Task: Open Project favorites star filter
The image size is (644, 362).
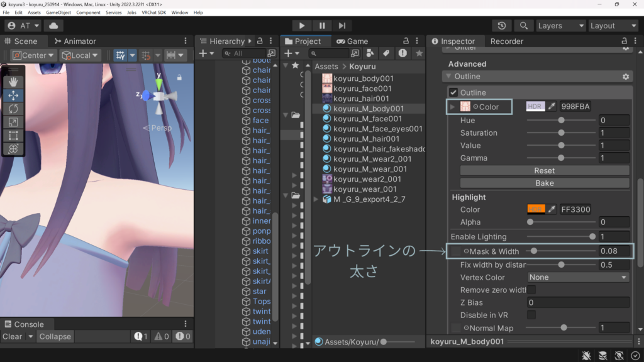Action: pyautogui.click(x=419, y=53)
